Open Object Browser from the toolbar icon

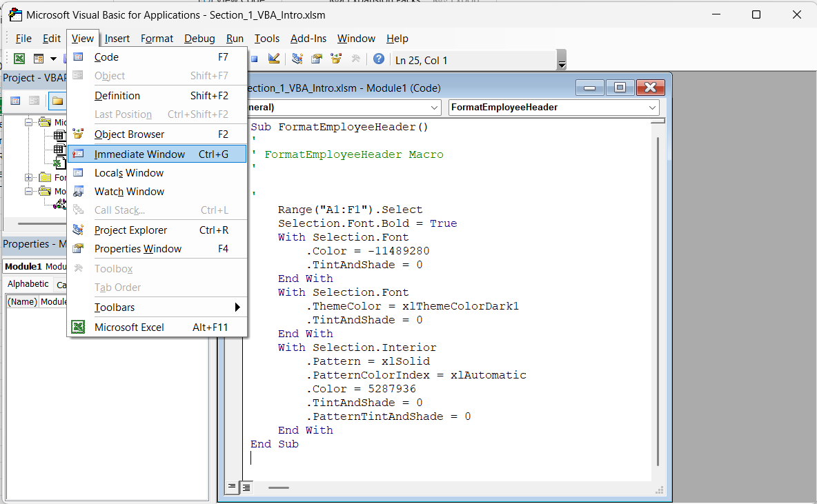pyautogui.click(x=336, y=59)
